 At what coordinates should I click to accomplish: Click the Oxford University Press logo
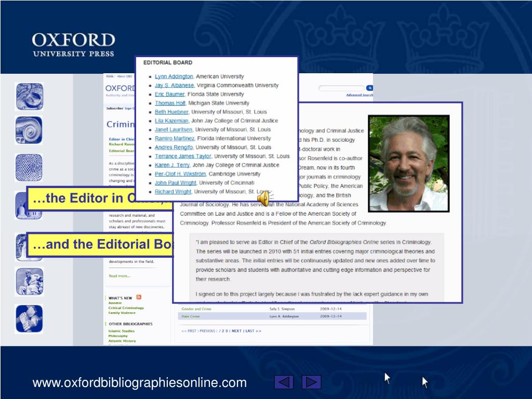click(x=74, y=45)
